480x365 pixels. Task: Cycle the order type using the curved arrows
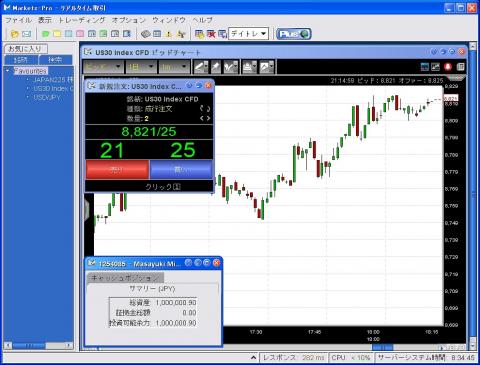(x=205, y=109)
